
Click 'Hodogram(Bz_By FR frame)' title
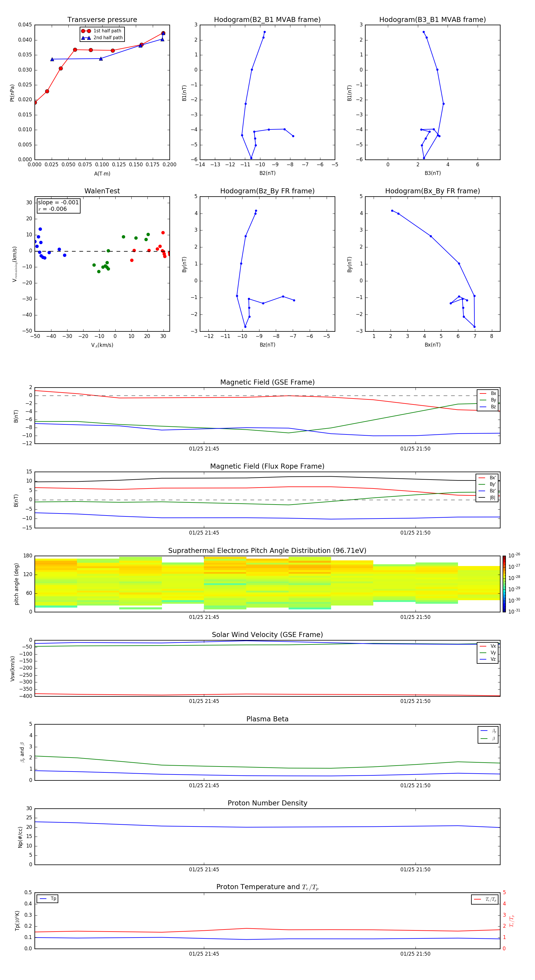pyautogui.click(x=267, y=191)
